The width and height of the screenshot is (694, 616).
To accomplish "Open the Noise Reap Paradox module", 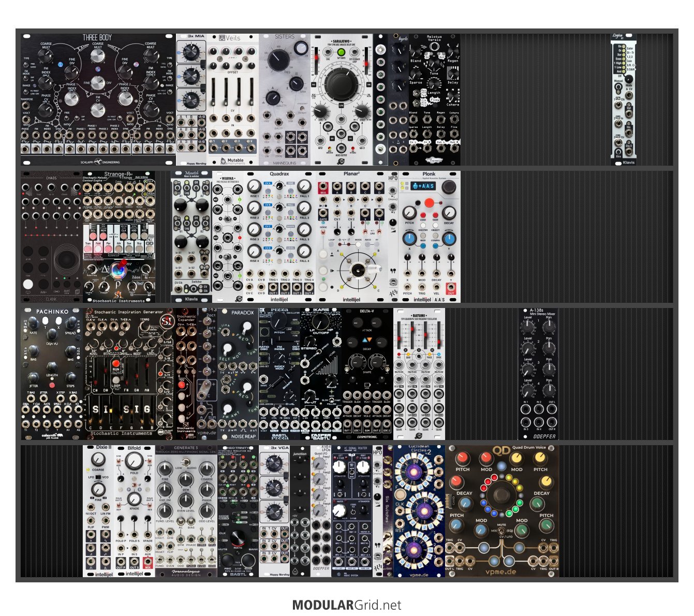I will 238,374.
